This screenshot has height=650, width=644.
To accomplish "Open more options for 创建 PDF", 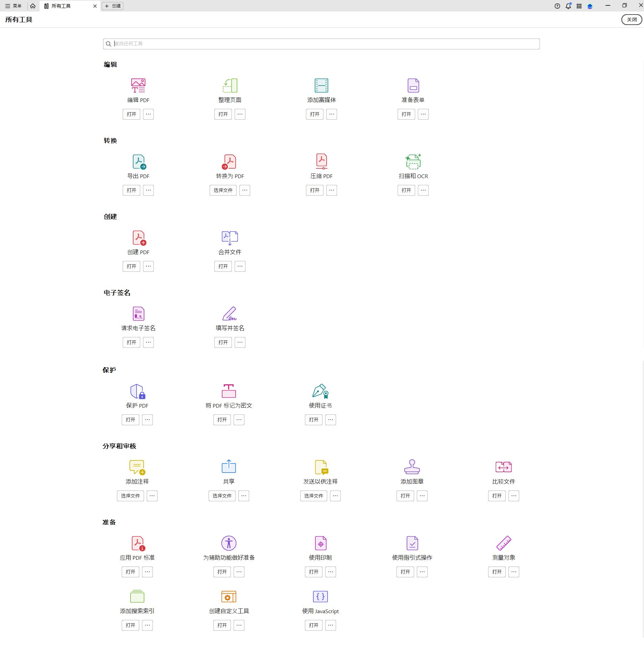I will coord(148,266).
